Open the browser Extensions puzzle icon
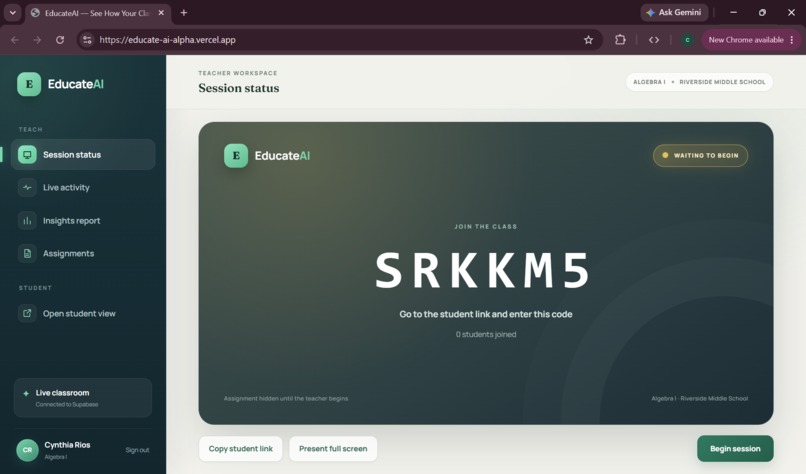Screen dimensions: 806x474 pyautogui.click(x=620, y=40)
